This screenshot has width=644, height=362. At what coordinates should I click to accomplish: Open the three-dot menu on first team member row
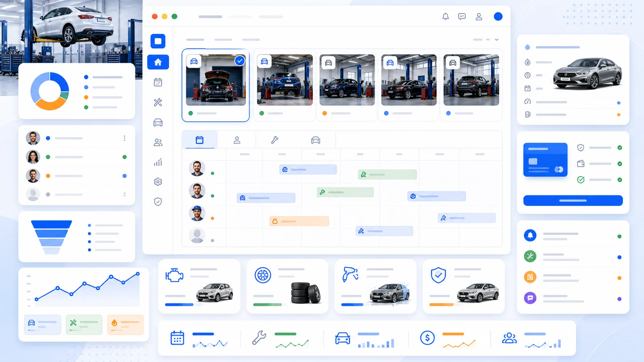point(124,138)
